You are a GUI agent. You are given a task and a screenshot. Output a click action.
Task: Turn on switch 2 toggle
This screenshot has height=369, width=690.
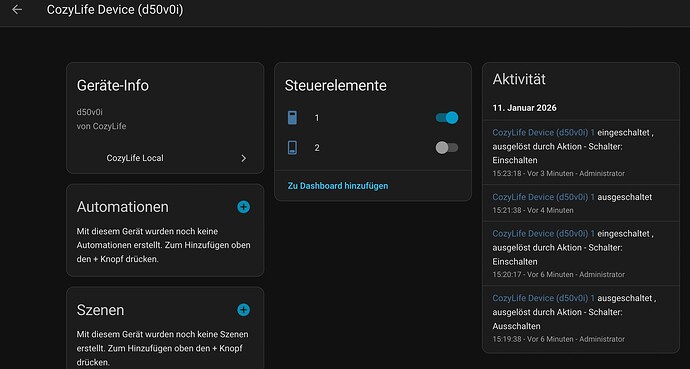pyautogui.click(x=447, y=148)
